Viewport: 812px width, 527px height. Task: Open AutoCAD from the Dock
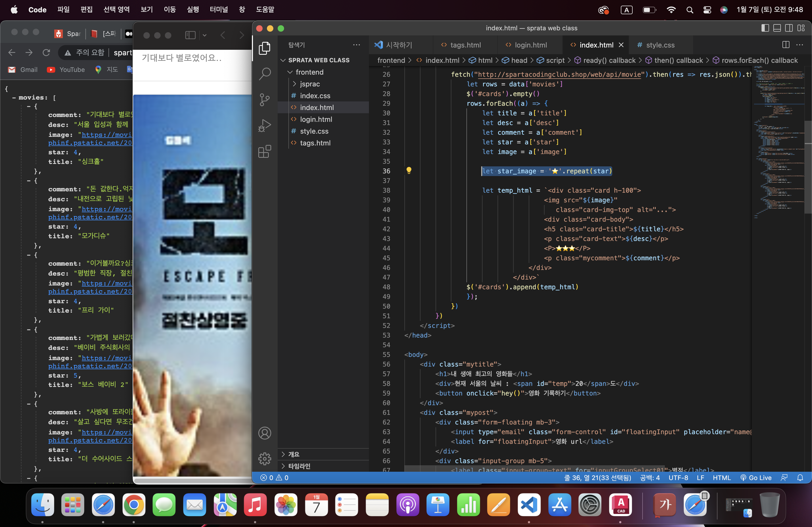point(620,505)
